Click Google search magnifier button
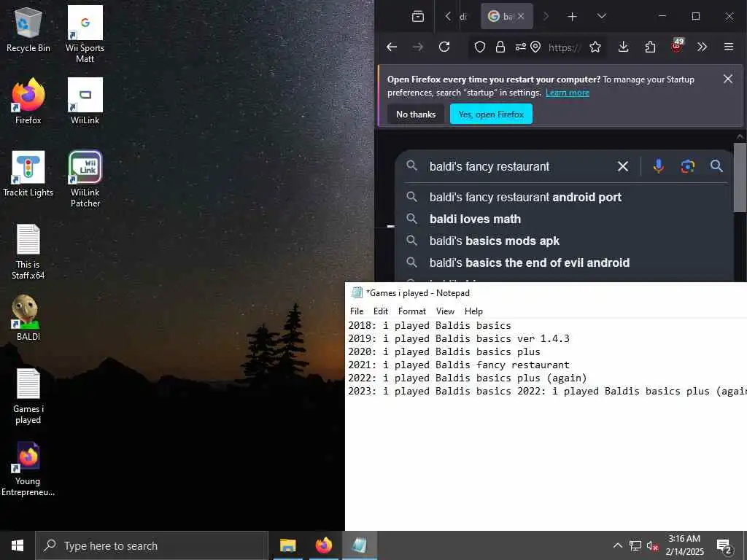747x560 pixels. pyautogui.click(x=716, y=166)
